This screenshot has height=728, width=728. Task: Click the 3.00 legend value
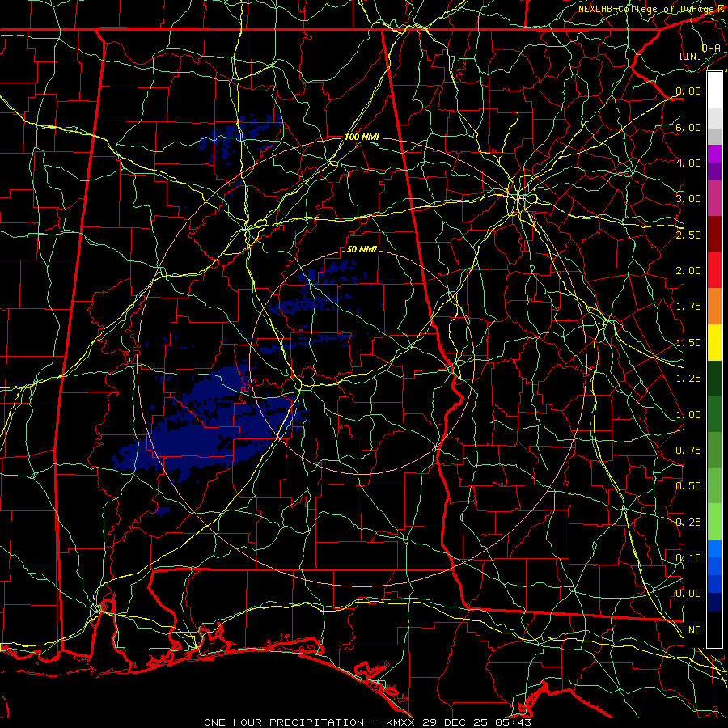tap(688, 199)
